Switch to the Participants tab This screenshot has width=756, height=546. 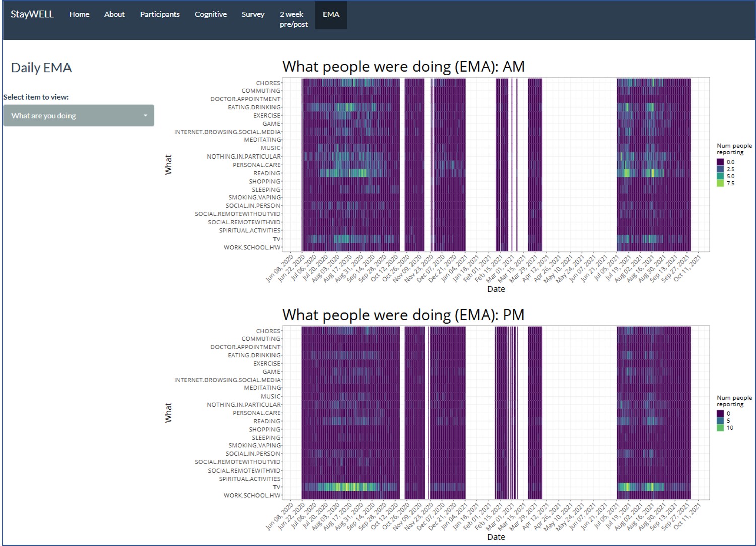pos(160,14)
